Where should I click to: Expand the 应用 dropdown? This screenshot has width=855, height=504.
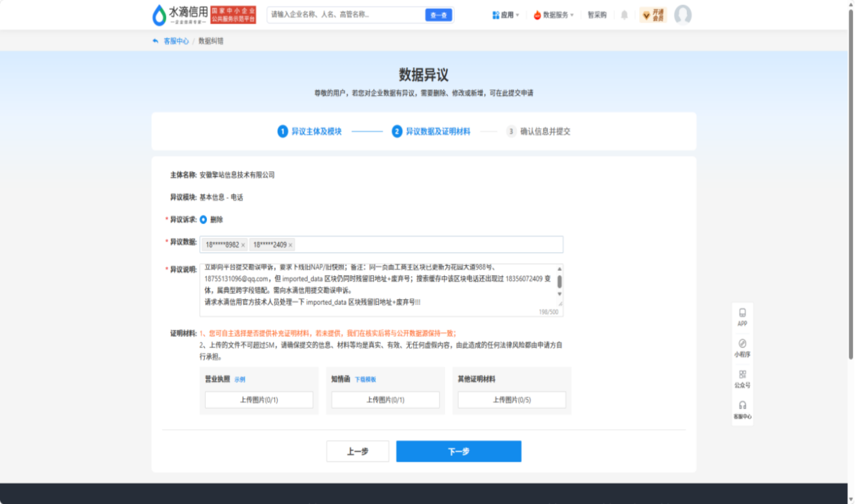pyautogui.click(x=506, y=15)
